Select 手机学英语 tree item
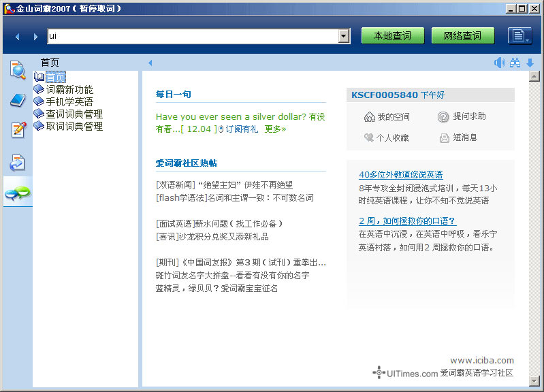Viewport: 544px width, 392px height. coord(69,101)
